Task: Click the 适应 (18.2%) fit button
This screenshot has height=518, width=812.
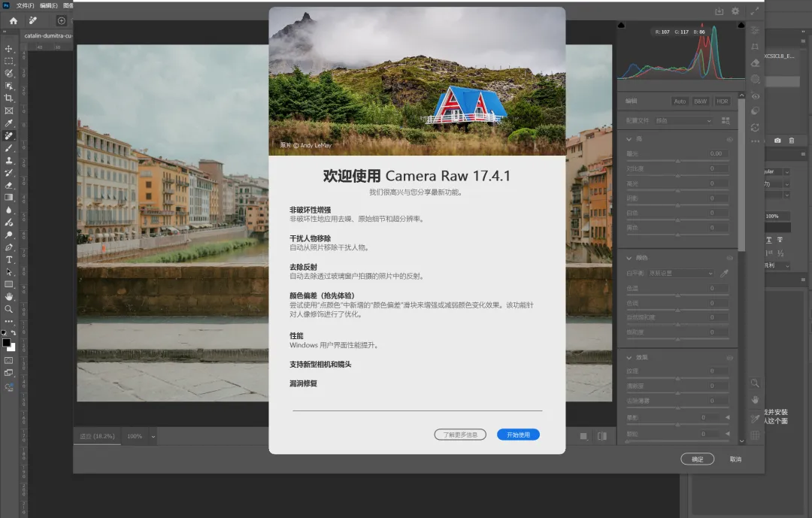Action: (x=97, y=437)
